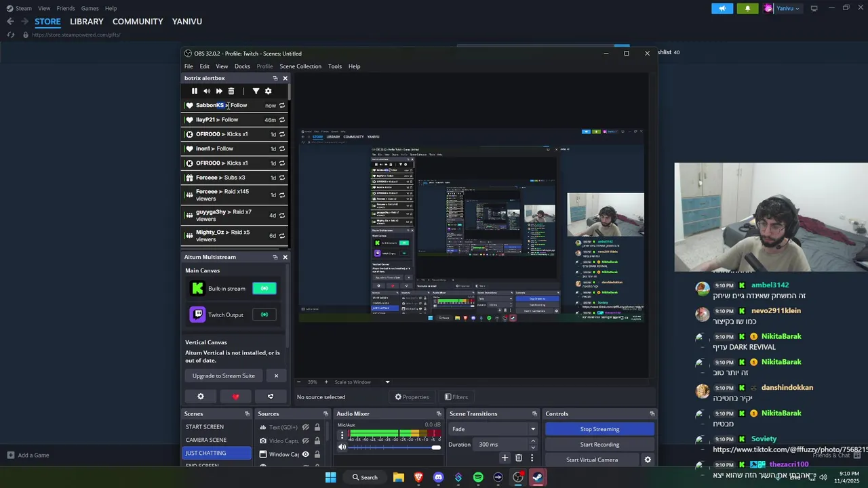The image size is (868, 488).
Task: Unlock the Window Capture source
Action: point(317,454)
